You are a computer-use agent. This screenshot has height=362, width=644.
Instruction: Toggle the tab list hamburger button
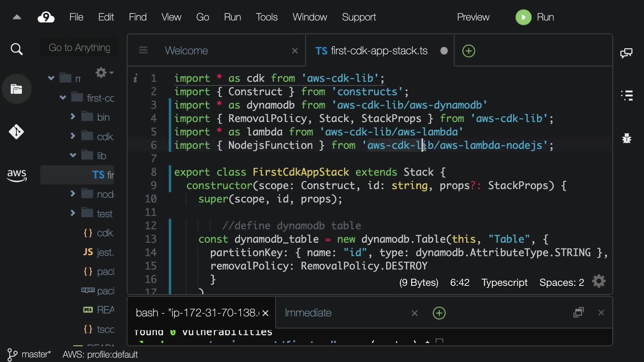[143, 50]
